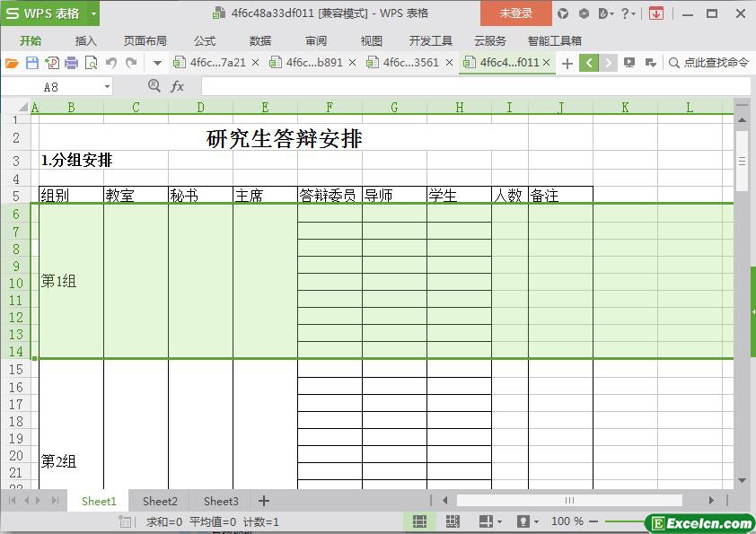
Task: Toggle the reading mode status bar button
Action: tap(486, 521)
